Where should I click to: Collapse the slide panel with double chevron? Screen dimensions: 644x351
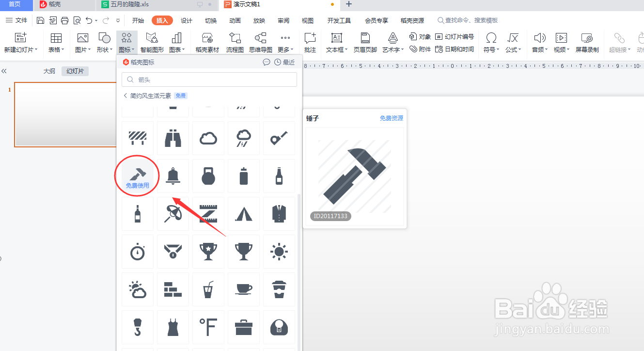[4, 71]
